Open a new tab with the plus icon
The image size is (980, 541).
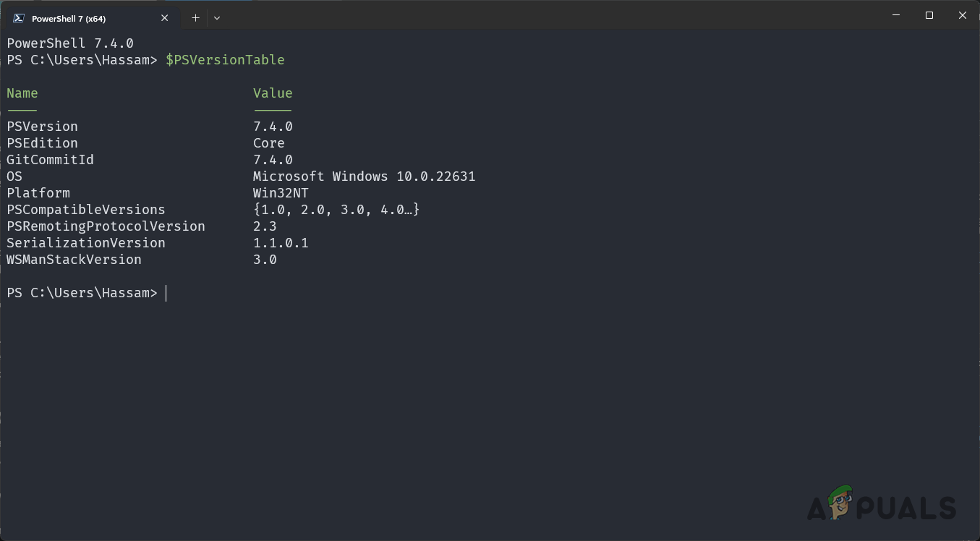click(195, 17)
